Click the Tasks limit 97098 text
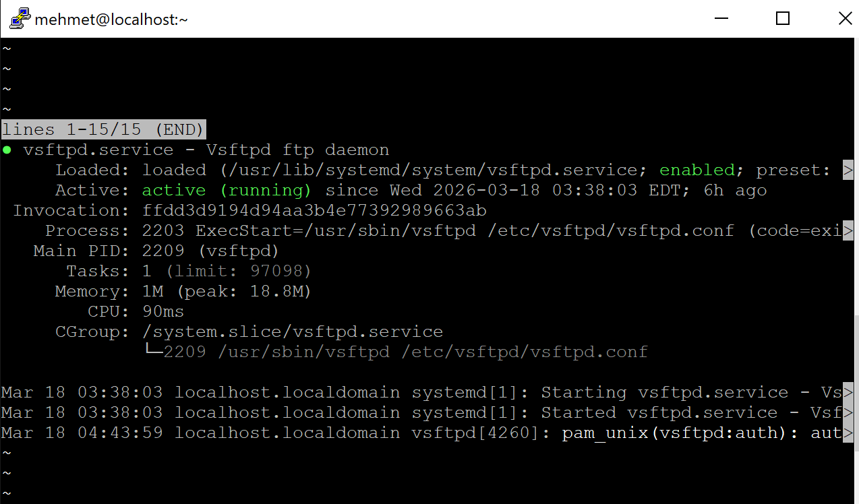Viewport: 859px width, 504px height. coord(239,271)
